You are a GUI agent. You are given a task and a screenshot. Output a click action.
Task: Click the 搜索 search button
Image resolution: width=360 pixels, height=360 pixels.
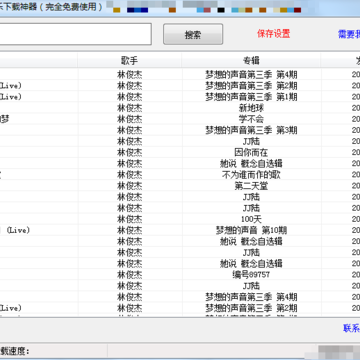pyautogui.click(x=193, y=34)
